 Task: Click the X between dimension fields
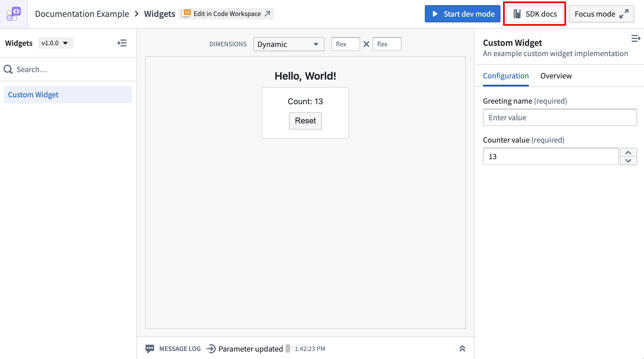click(366, 44)
